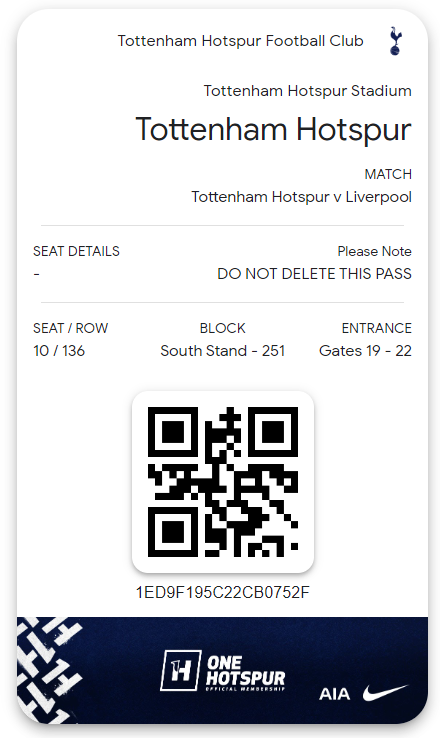Viewport: 440px width, 738px height.
Task: Click the South Stand - 251 block value
Action: (x=223, y=351)
